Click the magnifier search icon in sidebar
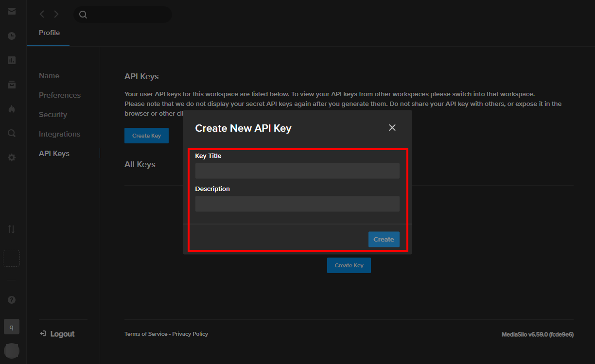Image resolution: width=595 pixels, height=364 pixels. pyautogui.click(x=12, y=133)
